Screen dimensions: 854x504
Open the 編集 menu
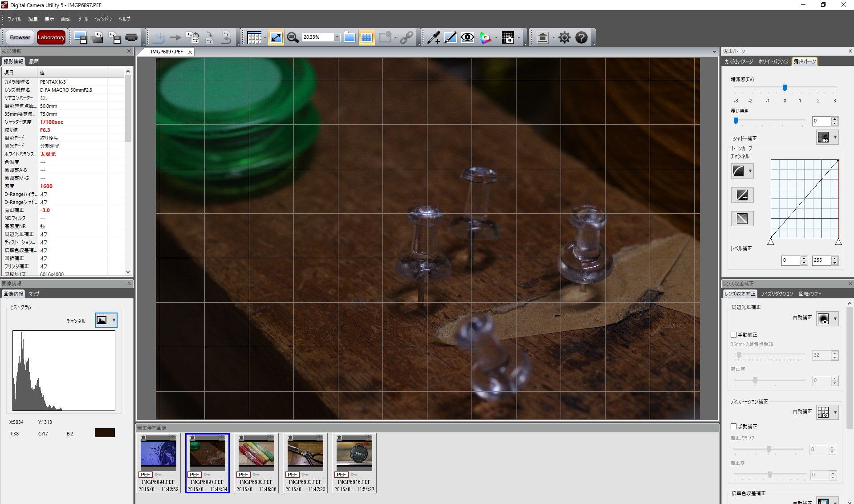pyautogui.click(x=33, y=19)
